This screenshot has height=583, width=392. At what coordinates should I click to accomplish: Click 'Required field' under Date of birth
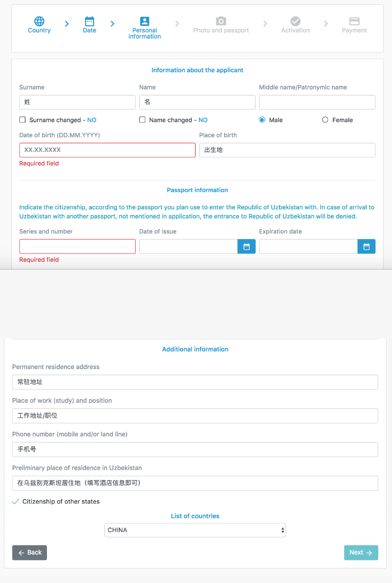39,164
